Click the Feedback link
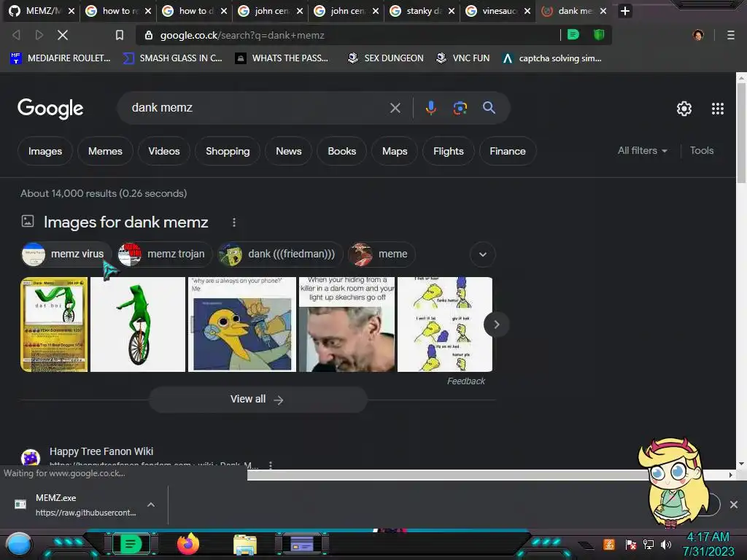The image size is (747, 560). (466, 381)
